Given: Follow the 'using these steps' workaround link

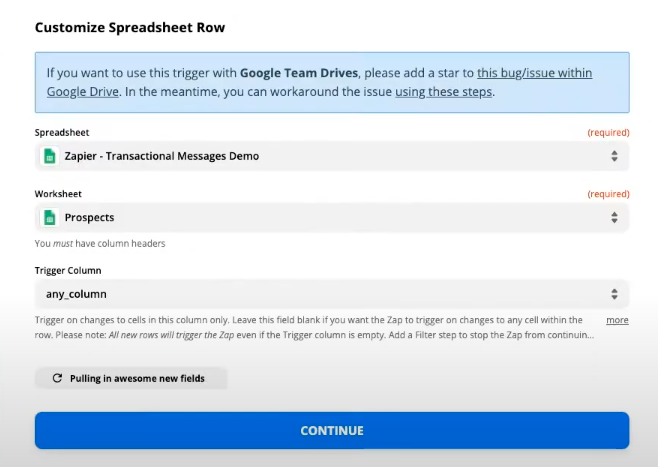Looking at the screenshot, I should click(x=443, y=91).
